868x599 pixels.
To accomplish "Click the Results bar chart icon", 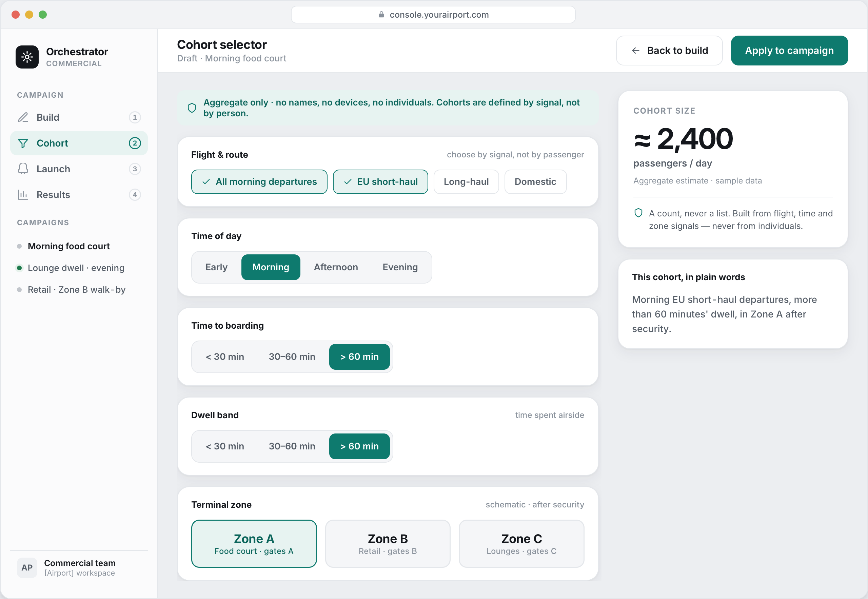I will (23, 195).
